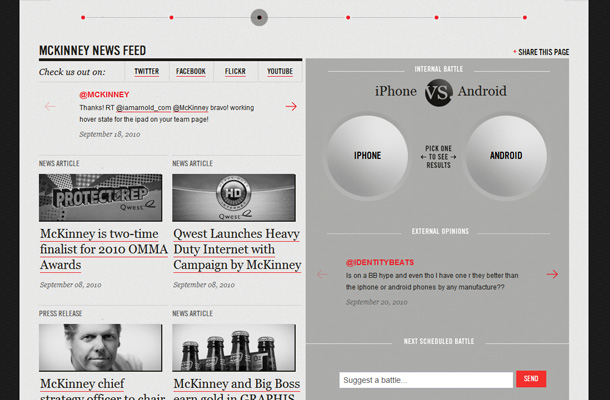Click the first red timeline dot

click(83, 18)
